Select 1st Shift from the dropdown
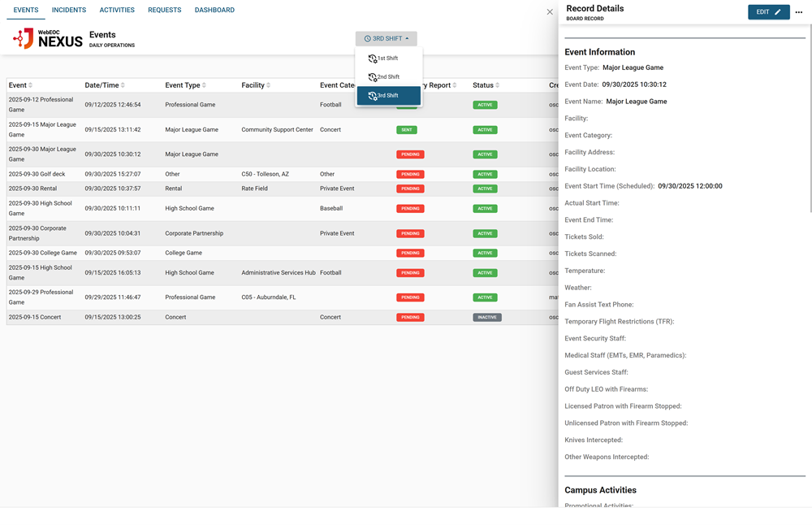The width and height of the screenshot is (812, 525). 388,59
